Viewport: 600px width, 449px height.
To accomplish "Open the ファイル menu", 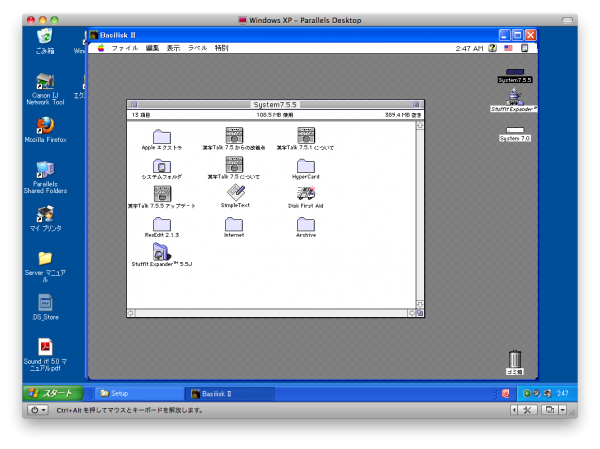I will (x=125, y=48).
